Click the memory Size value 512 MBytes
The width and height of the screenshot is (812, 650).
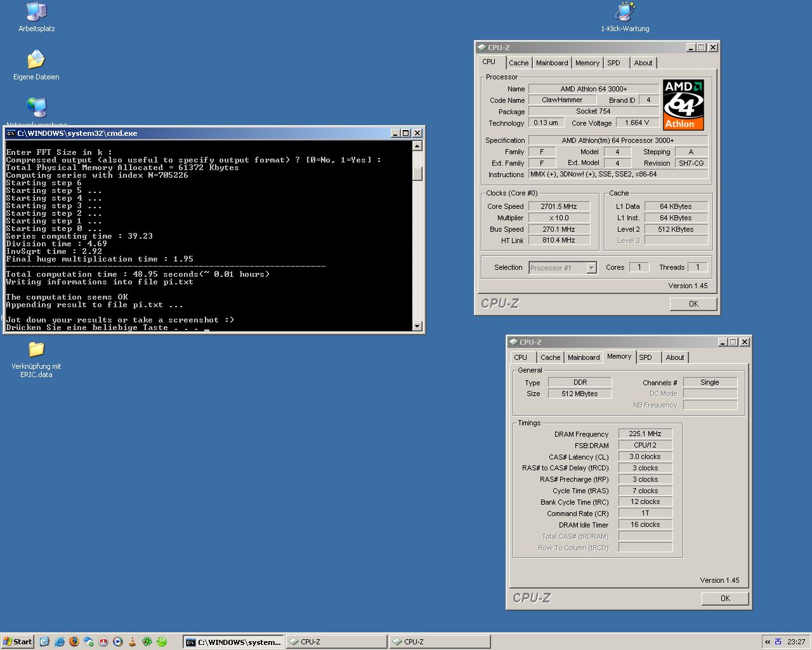(x=580, y=394)
